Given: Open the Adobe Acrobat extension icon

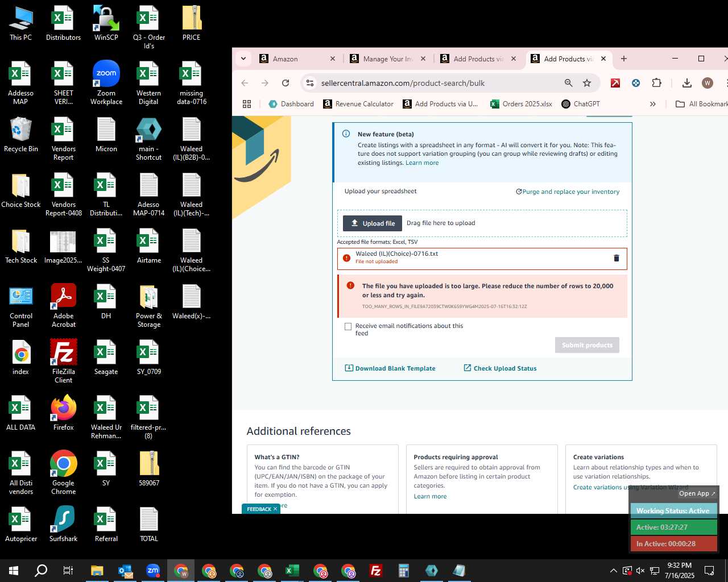Looking at the screenshot, I should pos(615,83).
